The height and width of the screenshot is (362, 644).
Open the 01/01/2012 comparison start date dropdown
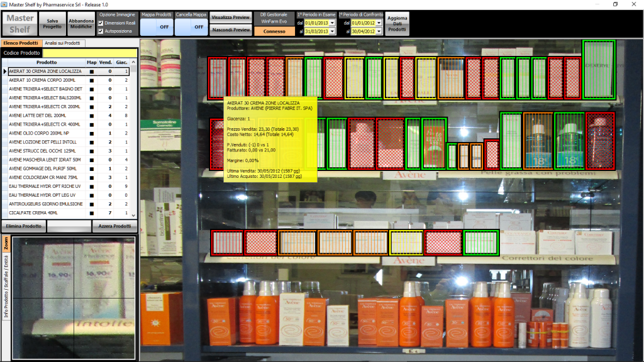[x=379, y=23]
